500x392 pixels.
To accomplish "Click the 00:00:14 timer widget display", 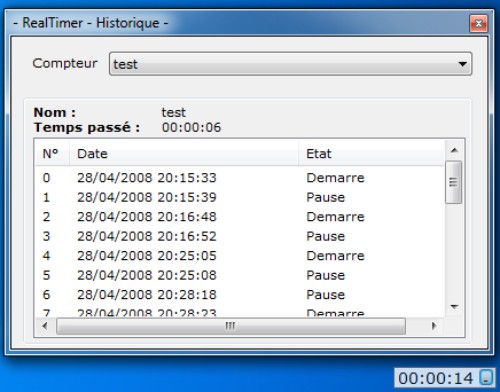I will 436,378.
